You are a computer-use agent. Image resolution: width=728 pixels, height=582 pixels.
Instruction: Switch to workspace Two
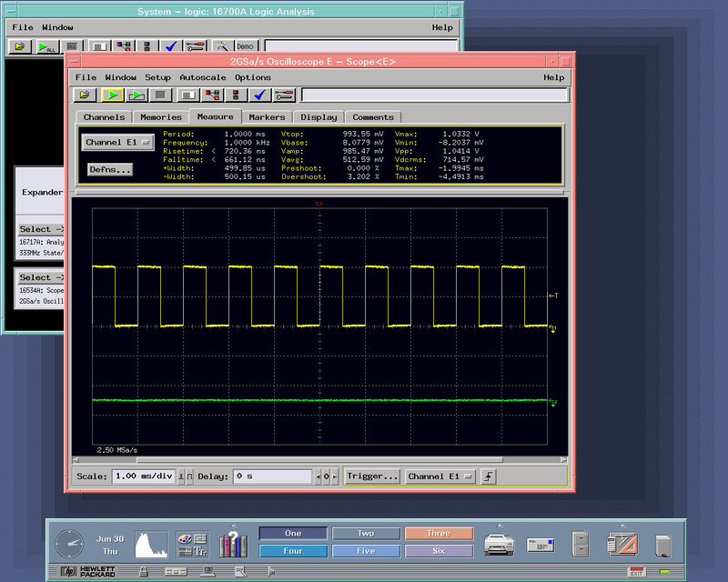pyautogui.click(x=366, y=533)
